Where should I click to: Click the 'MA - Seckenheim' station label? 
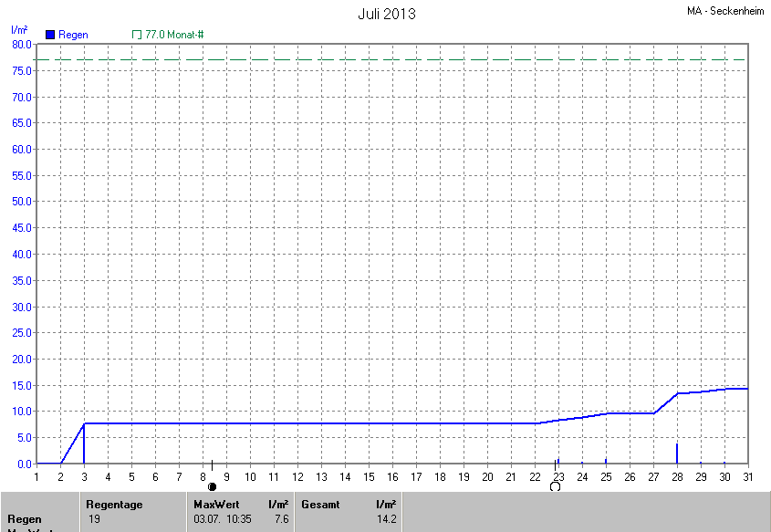tap(727, 12)
